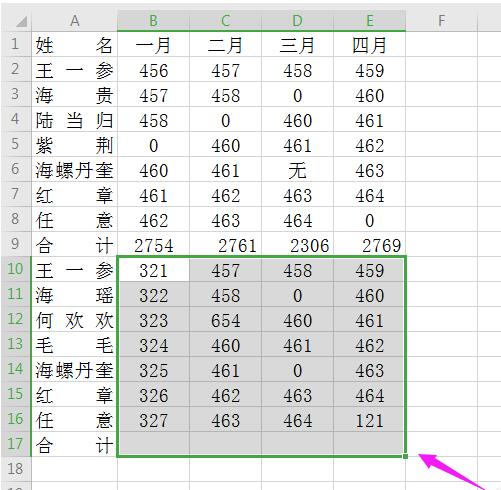Click the 四月 header cell
Image resolution: width=501 pixels, height=490 pixels.
pyautogui.click(x=369, y=45)
